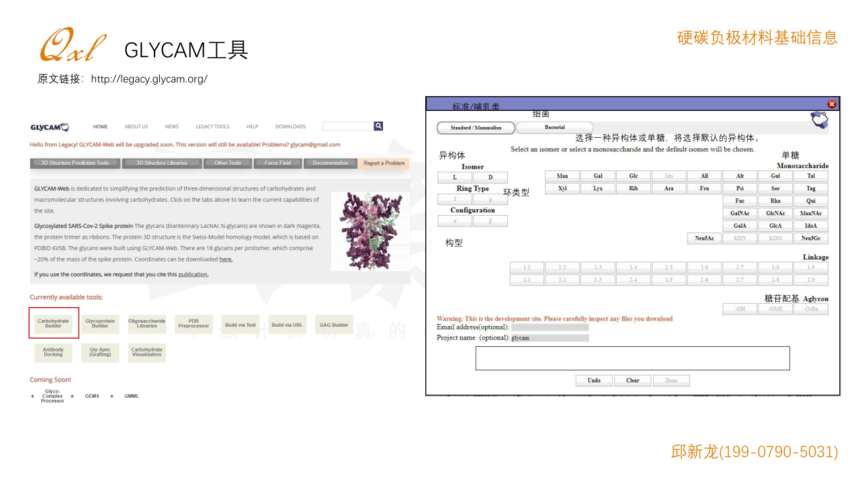Screen dimensions: 860x484
Task: Open the Carbohydrate Builder tool
Action: (x=53, y=323)
